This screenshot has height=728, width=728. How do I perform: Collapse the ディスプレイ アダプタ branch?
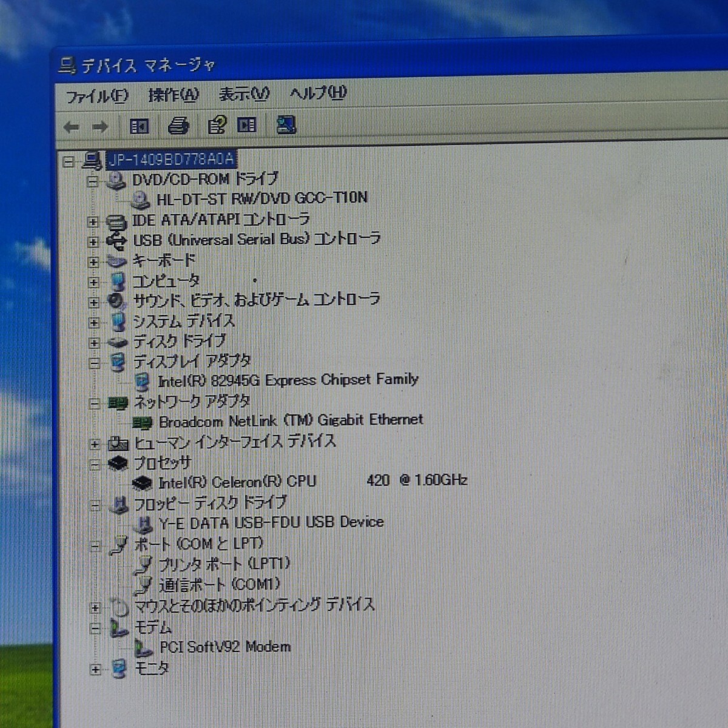pos(93,363)
